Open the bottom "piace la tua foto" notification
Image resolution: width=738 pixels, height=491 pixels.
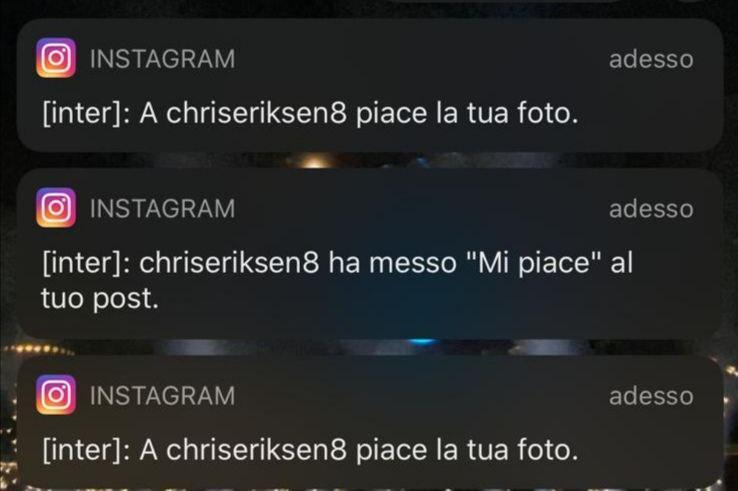click(x=370, y=422)
